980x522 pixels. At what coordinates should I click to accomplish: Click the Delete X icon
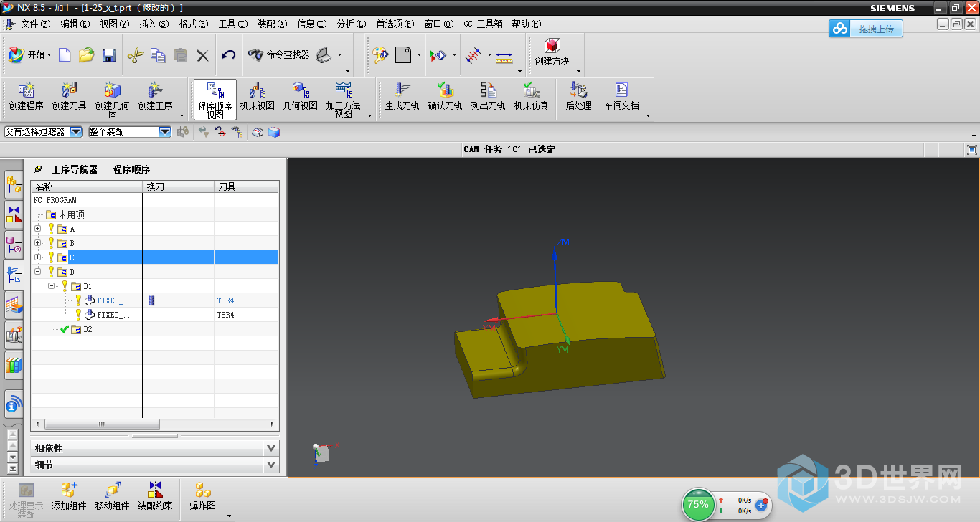pyautogui.click(x=202, y=55)
